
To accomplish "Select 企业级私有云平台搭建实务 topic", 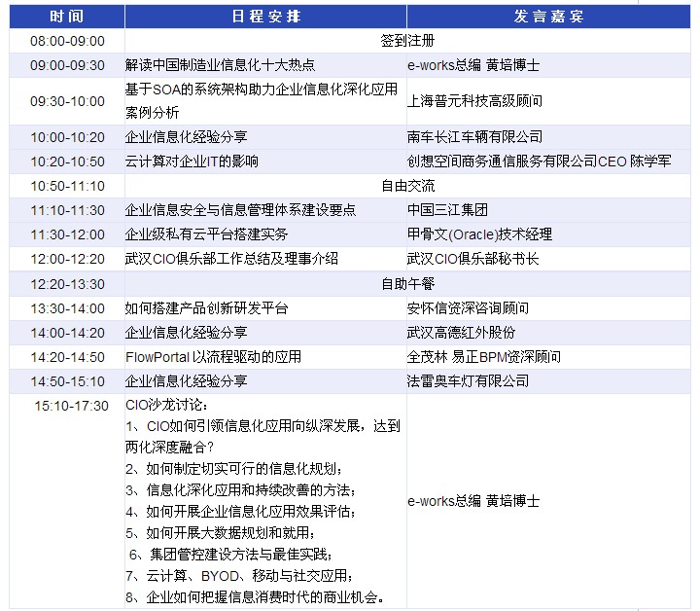I will (207, 234).
